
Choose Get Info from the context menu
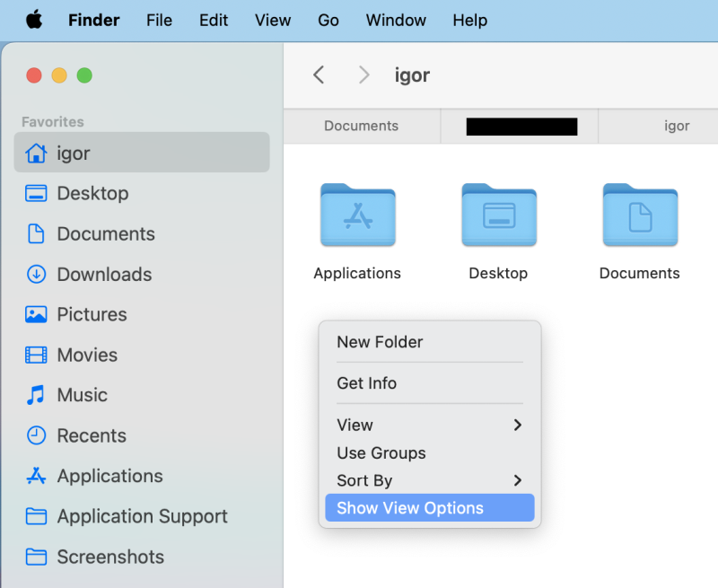pyautogui.click(x=367, y=383)
